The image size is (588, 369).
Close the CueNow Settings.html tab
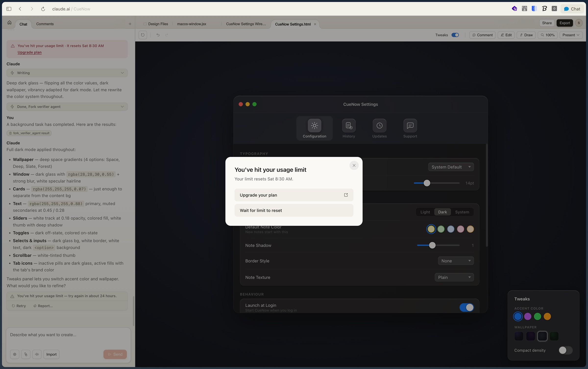(315, 24)
